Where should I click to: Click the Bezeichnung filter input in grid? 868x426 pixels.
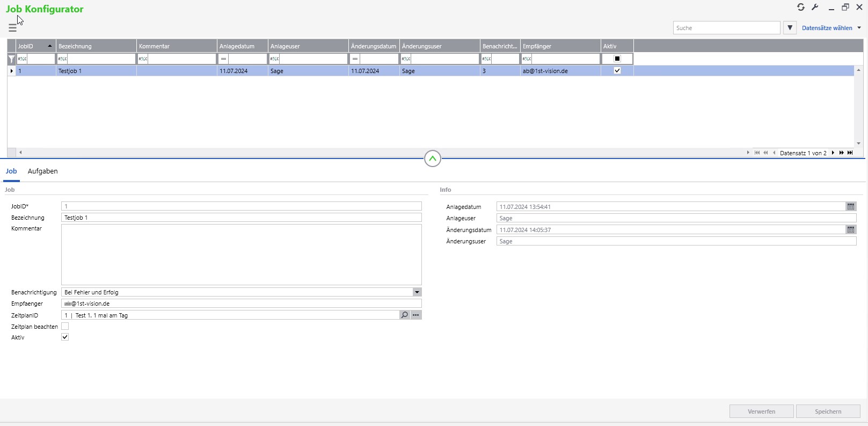[102, 59]
